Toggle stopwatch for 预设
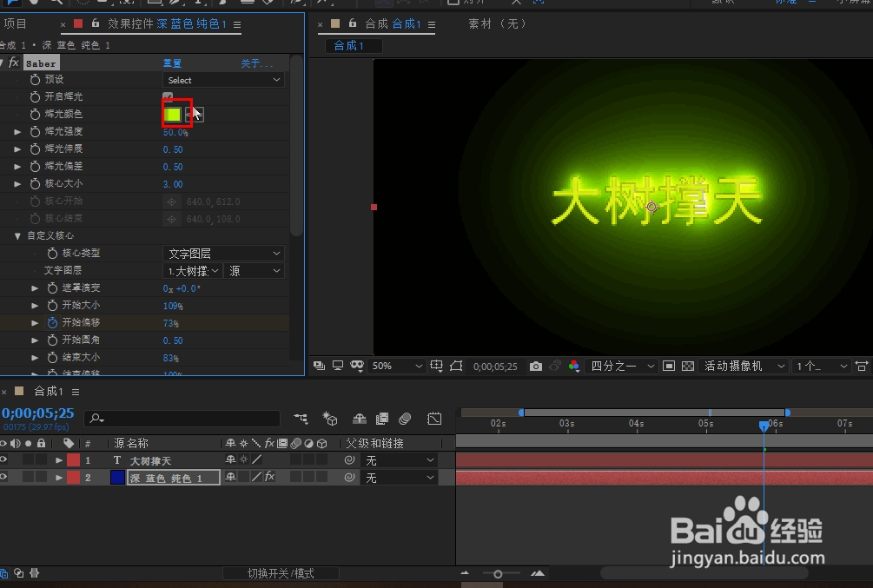 pos(35,80)
